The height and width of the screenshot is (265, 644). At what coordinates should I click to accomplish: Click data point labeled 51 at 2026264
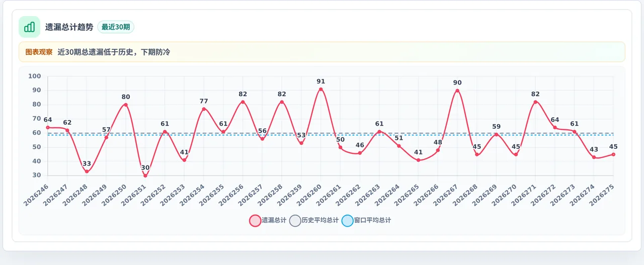tap(399, 146)
